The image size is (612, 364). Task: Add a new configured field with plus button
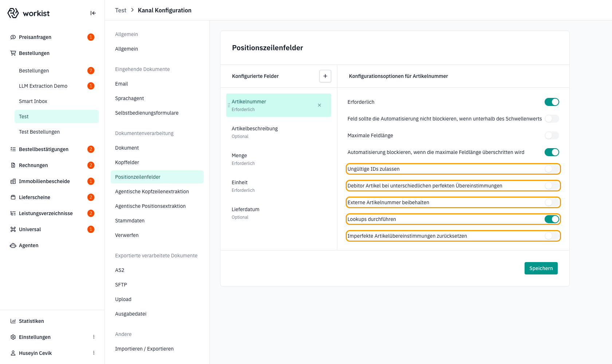point(325,76)
